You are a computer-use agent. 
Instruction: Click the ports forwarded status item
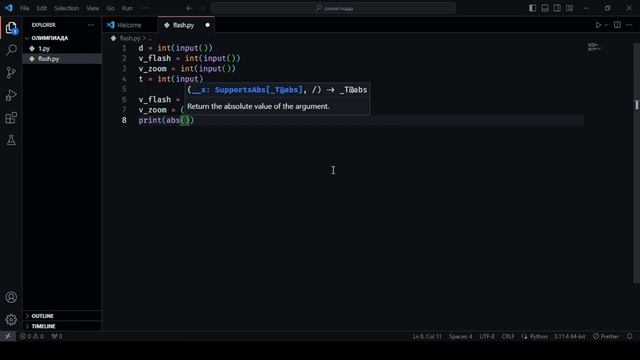coord(57,336)
